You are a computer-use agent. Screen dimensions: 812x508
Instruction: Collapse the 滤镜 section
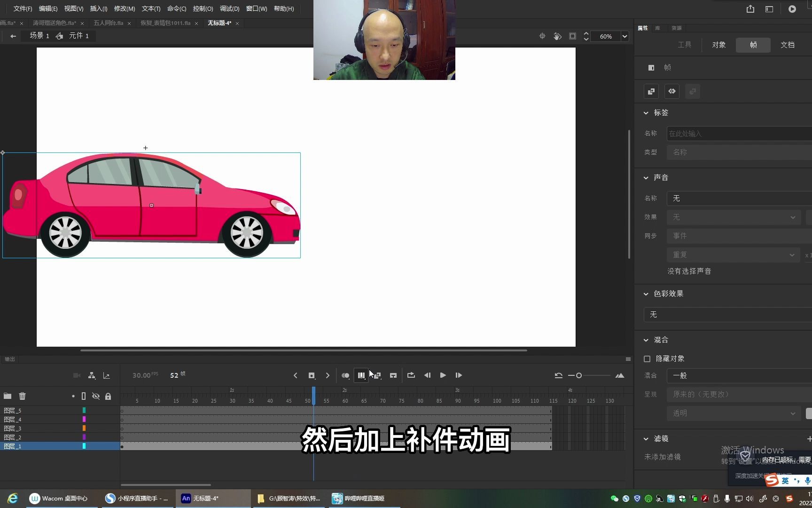(x=646, y=439)
